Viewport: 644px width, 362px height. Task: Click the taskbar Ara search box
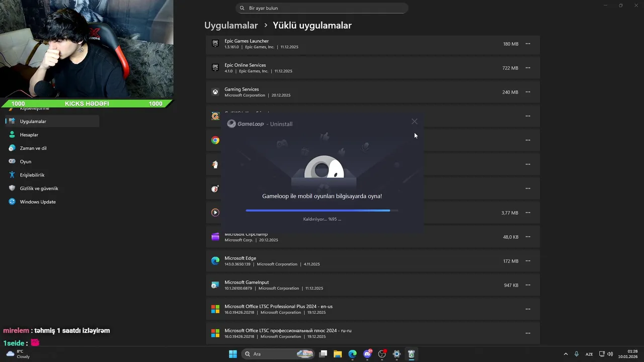[278, 354]
